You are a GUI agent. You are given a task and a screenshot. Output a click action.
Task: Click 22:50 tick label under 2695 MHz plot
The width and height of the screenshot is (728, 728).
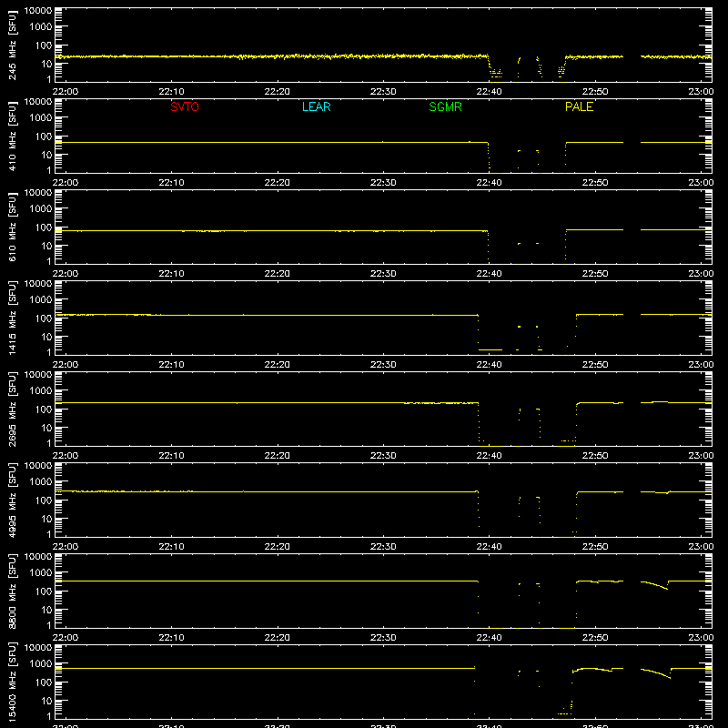coord(595,456)
